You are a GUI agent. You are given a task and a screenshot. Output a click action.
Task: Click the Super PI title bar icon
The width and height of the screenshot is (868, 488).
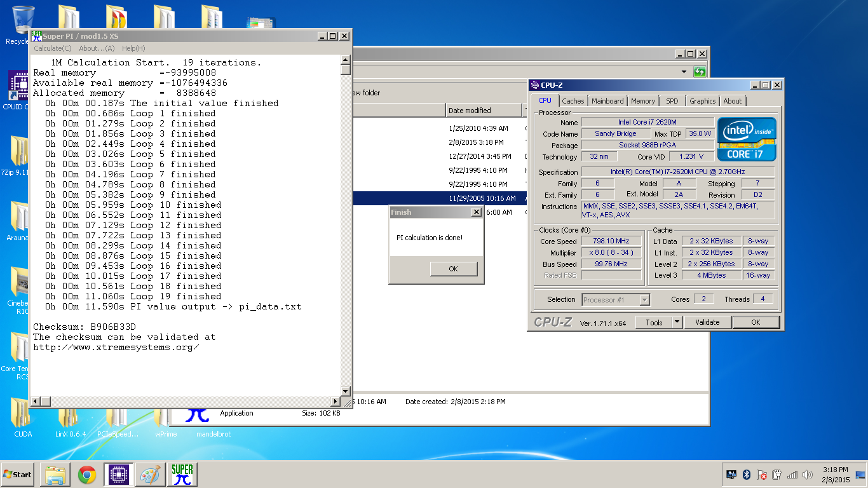[36, 36]
